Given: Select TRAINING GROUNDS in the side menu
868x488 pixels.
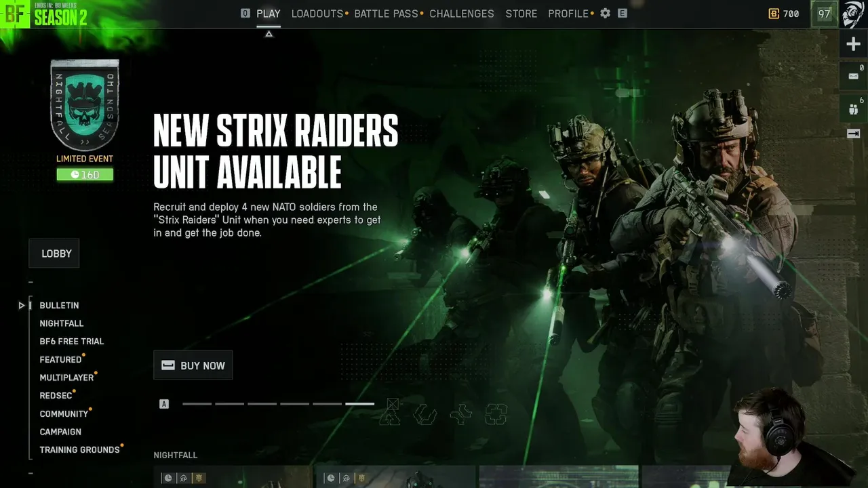Looking at the screenshot, I should point(79,450).
